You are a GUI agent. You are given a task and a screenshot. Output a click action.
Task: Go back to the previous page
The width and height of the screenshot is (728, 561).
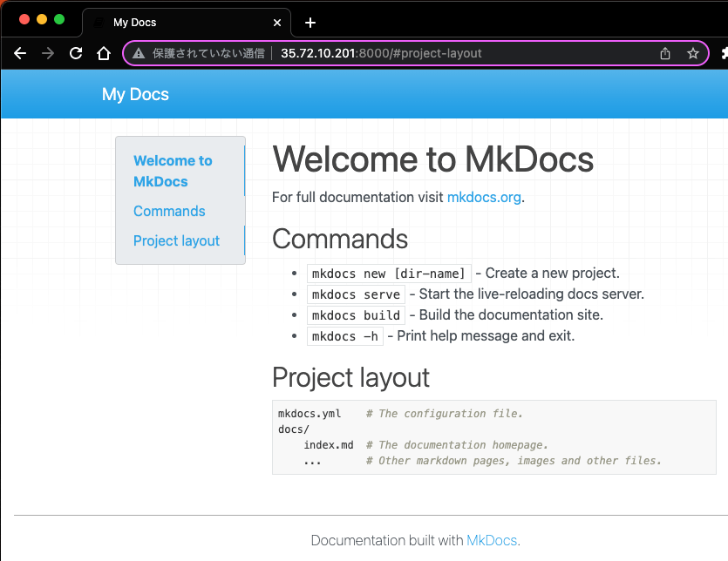20,53
